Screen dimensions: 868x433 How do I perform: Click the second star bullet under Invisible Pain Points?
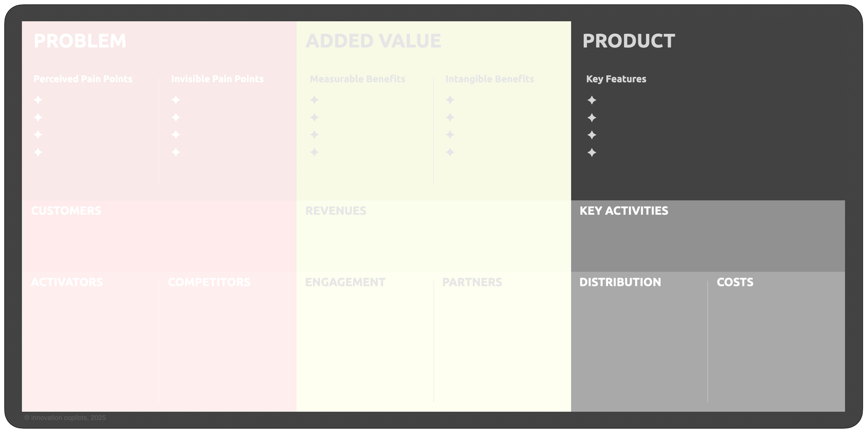click(x=176, y=117)
